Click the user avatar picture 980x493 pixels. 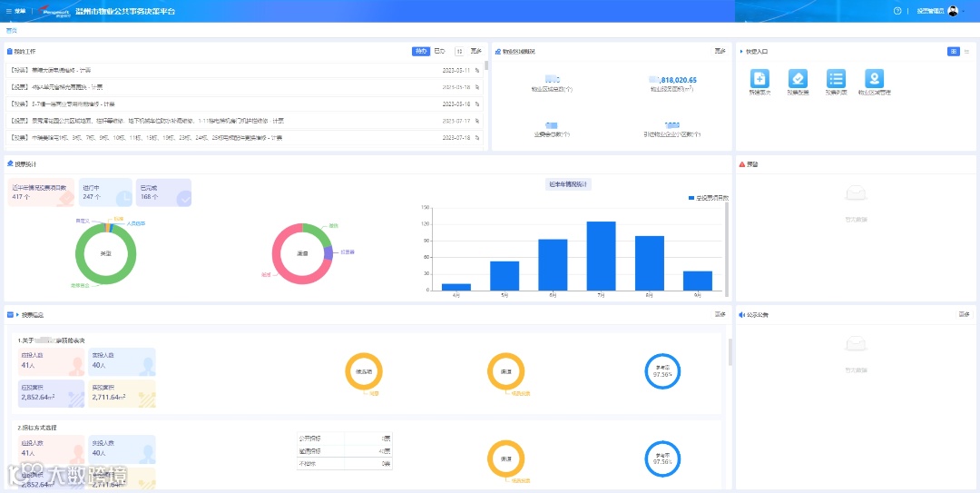(x=953, y=11)
